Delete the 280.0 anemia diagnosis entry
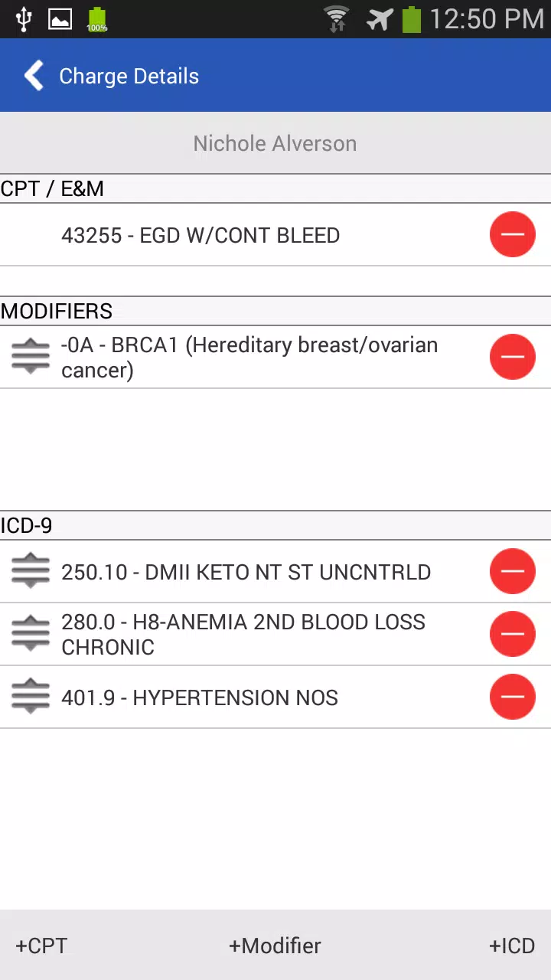This screenshot has width=551, height=980. 512,634
